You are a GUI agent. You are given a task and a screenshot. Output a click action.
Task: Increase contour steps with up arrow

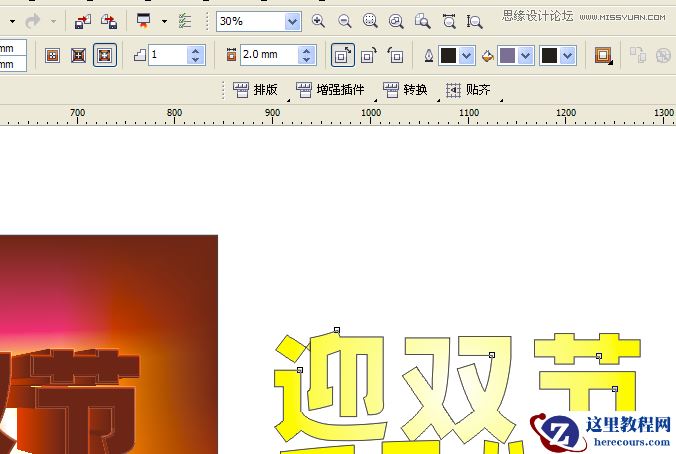195,50
